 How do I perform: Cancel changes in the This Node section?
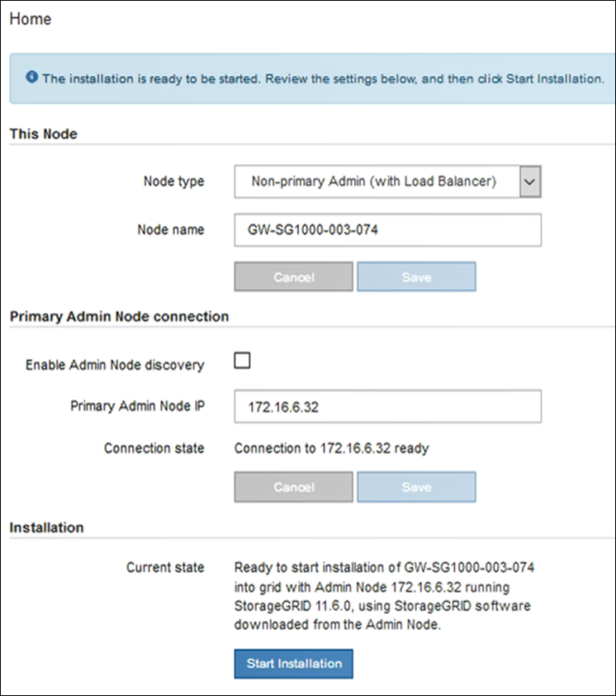coord(293,277)
